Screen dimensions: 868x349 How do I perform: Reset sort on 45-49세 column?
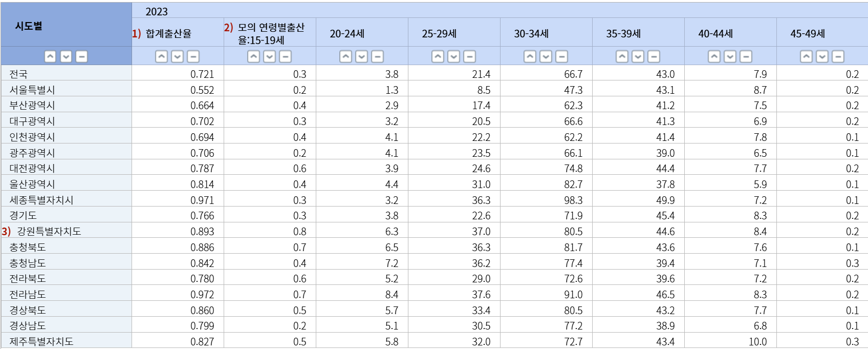[x=838, y=56]
